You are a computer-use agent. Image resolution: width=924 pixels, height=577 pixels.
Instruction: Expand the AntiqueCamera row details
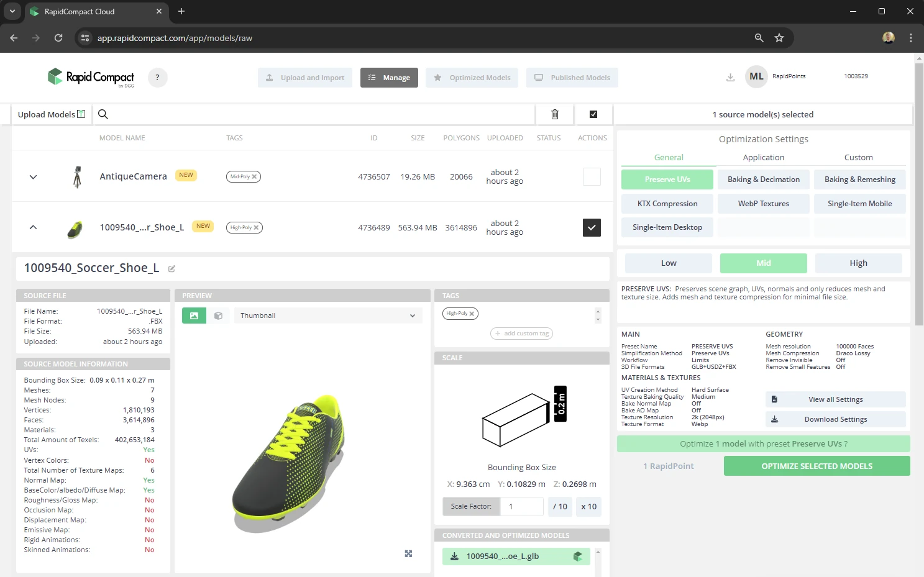pos(34,177)
